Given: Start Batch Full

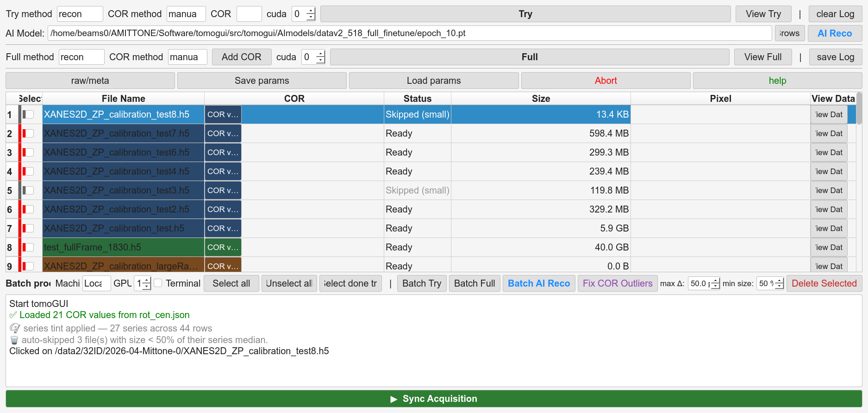Looking at the screenshot, I should tap(475, 283).
